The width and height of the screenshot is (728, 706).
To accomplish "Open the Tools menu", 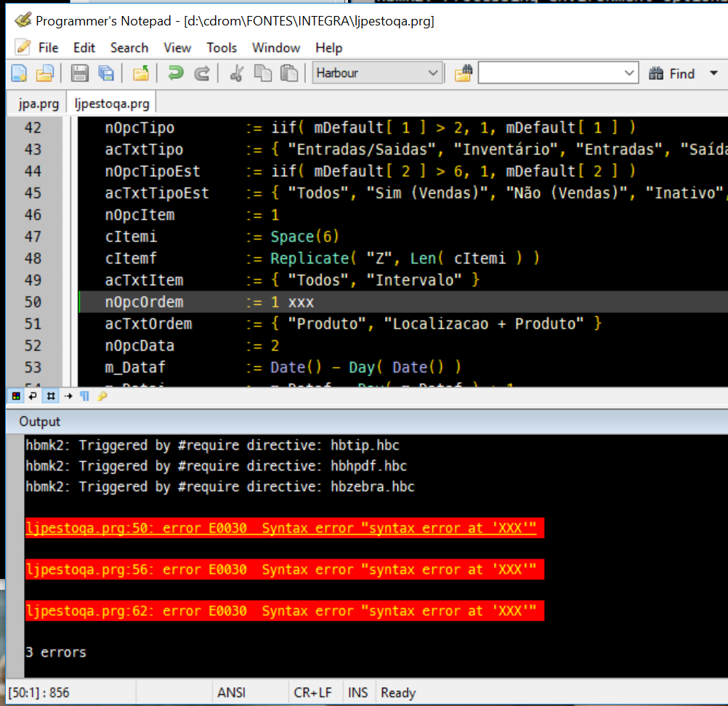I will tap(222, 48).
